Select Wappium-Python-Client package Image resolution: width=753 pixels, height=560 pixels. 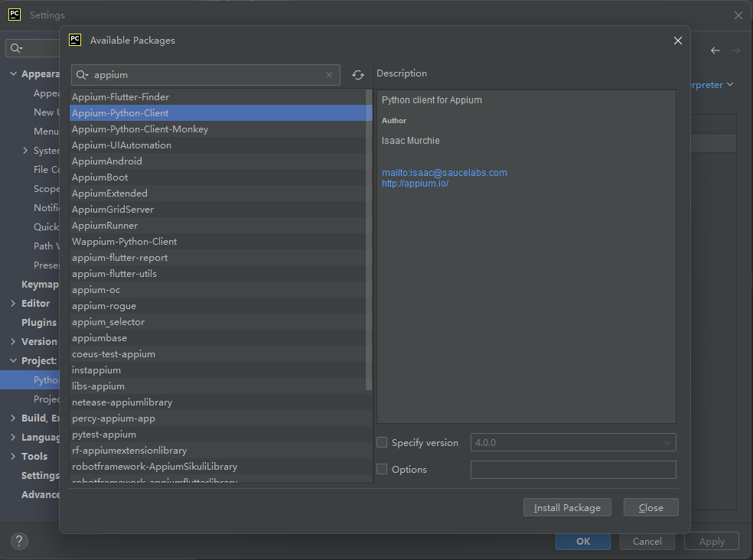[217, 242]
